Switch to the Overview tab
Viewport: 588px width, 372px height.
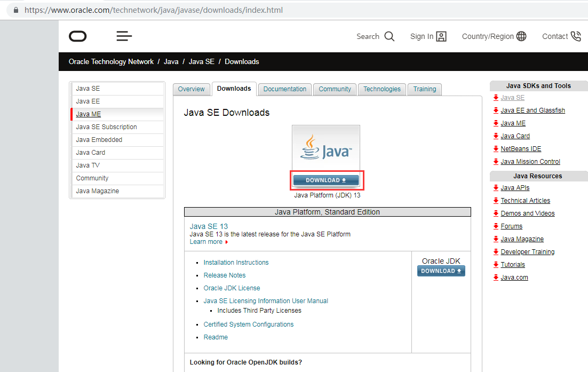click(191, 89)
